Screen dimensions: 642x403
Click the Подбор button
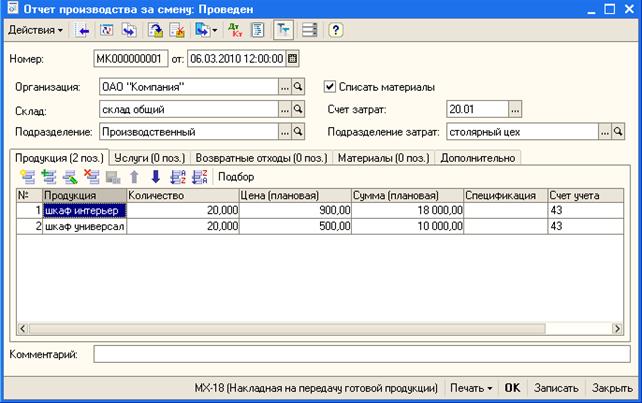[x=236, y=177]
